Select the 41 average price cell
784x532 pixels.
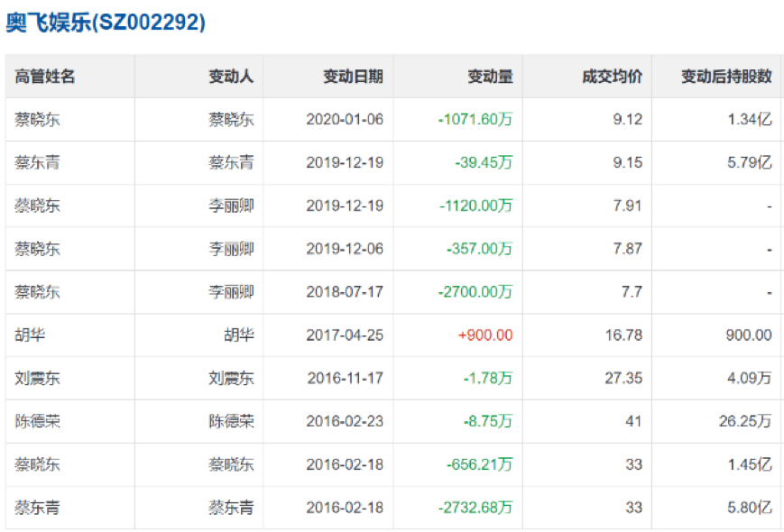[x=633, y=421]
